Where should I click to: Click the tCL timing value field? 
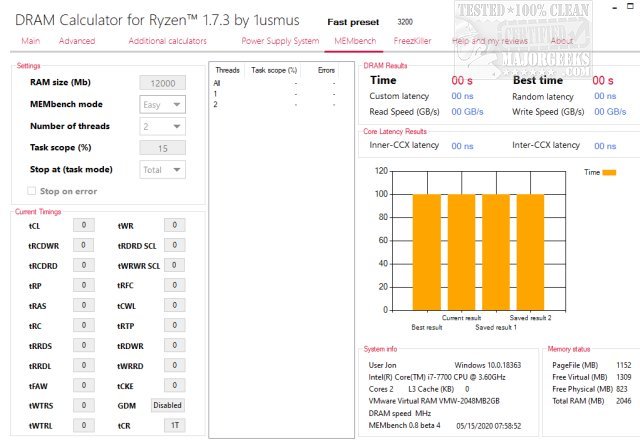coord(84,225)
